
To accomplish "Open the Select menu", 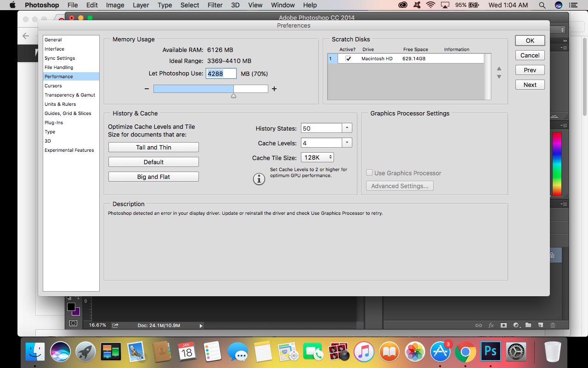I will coord(190,5).
